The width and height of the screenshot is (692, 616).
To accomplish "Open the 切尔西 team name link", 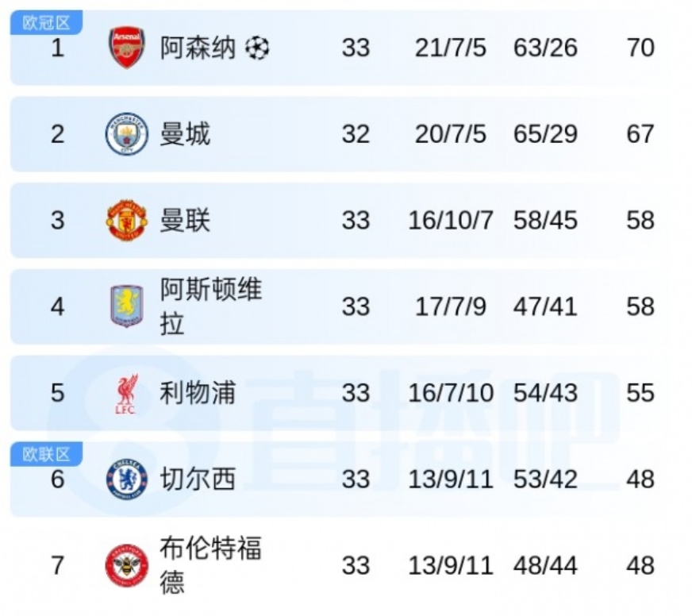I will (x=198, y=479).
